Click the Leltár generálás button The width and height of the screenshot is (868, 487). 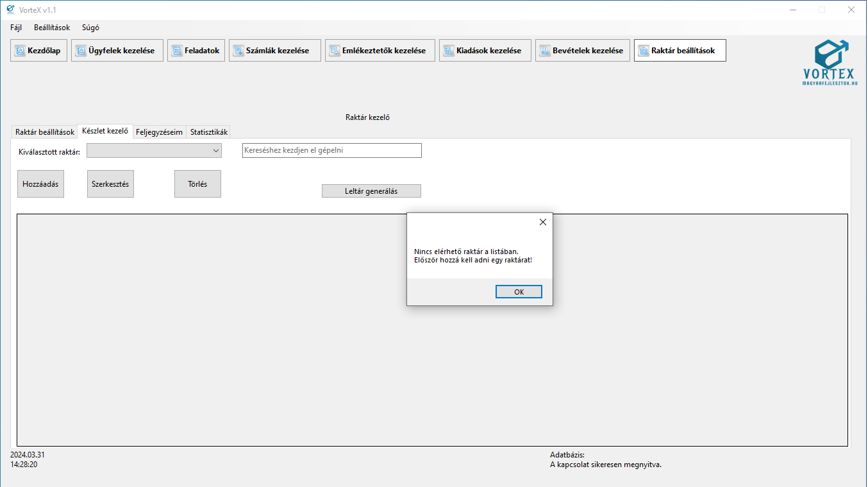point(371,191)
